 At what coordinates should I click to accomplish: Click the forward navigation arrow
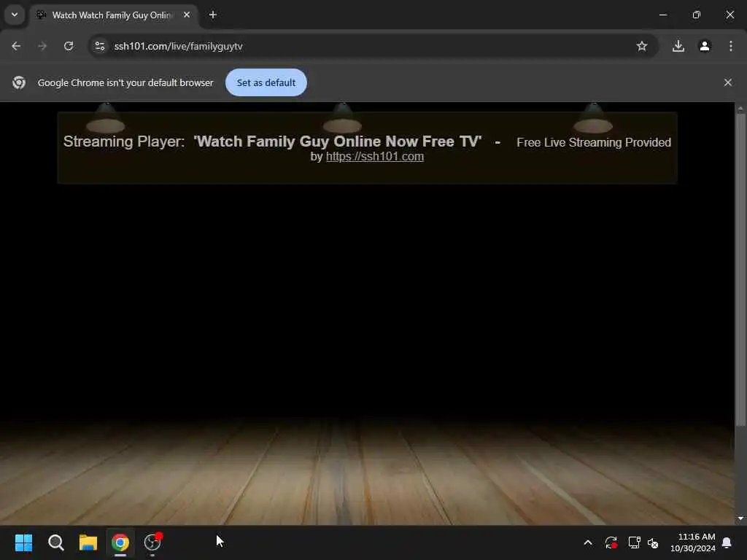42,46
